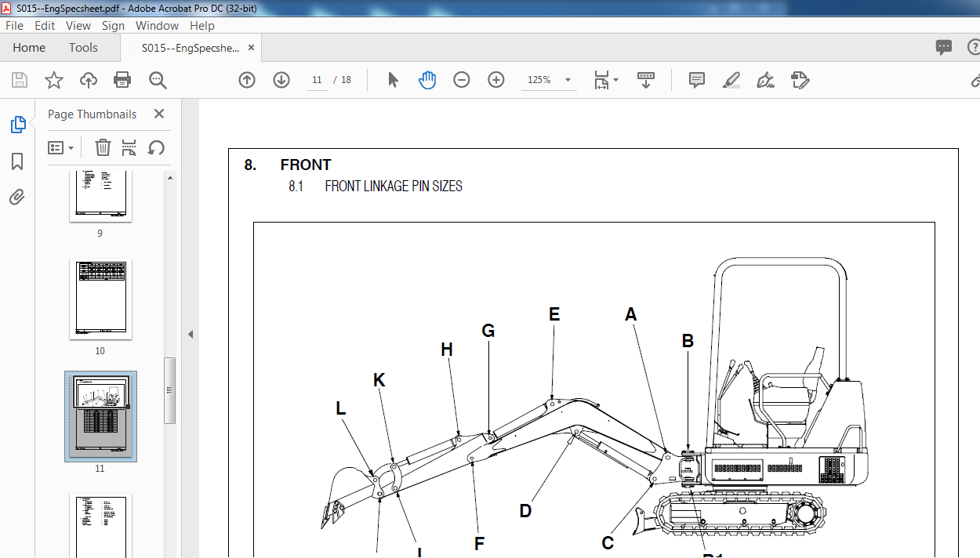The height and width of the screenshot is (558, 980).
Task: Open comments chat bubble icon
Action: click(x=944, y=48)
